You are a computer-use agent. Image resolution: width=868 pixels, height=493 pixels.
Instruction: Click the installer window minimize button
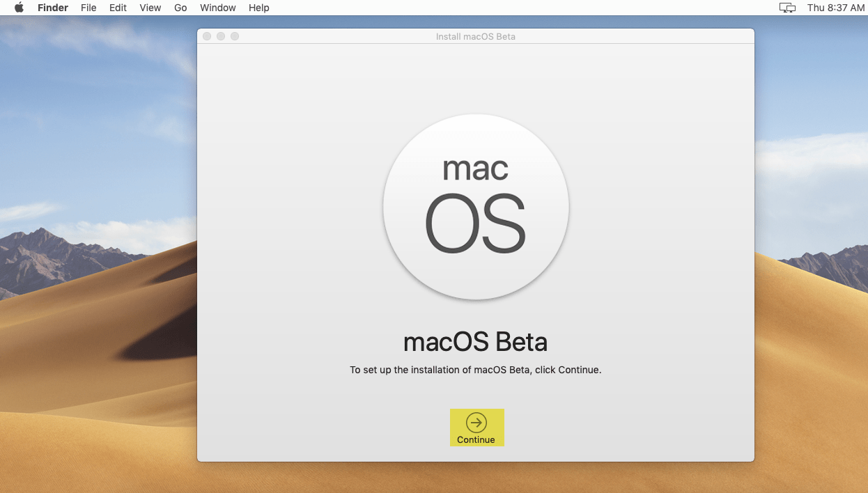(221, 36)
